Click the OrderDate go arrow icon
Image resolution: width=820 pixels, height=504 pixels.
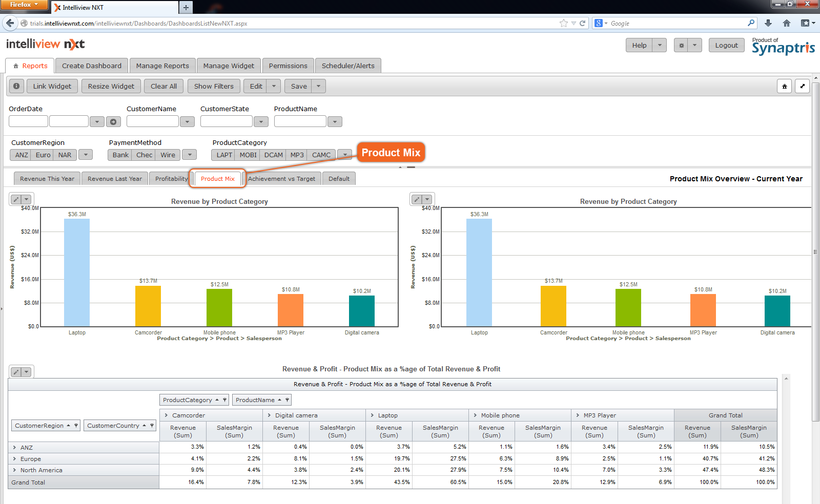[x=113, y=122]
